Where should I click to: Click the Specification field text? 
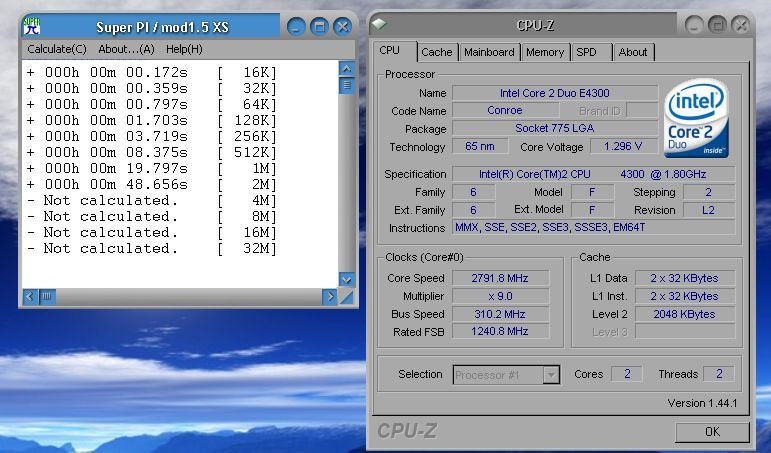coord(593,174)
